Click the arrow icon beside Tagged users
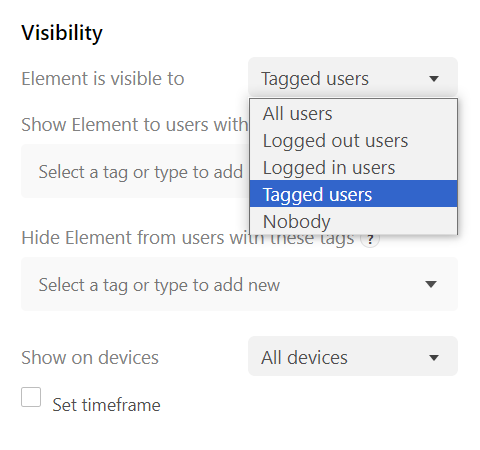Screen dimensions: 480x450 434,79
